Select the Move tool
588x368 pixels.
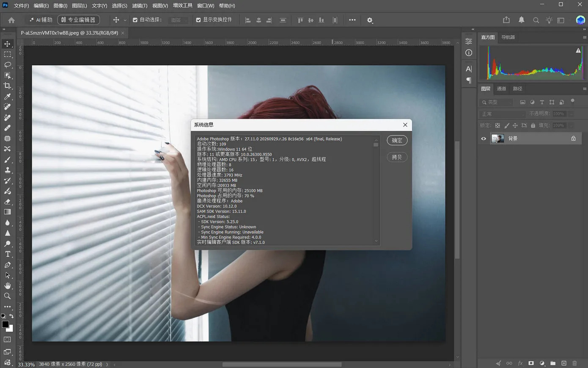[7, 44]
